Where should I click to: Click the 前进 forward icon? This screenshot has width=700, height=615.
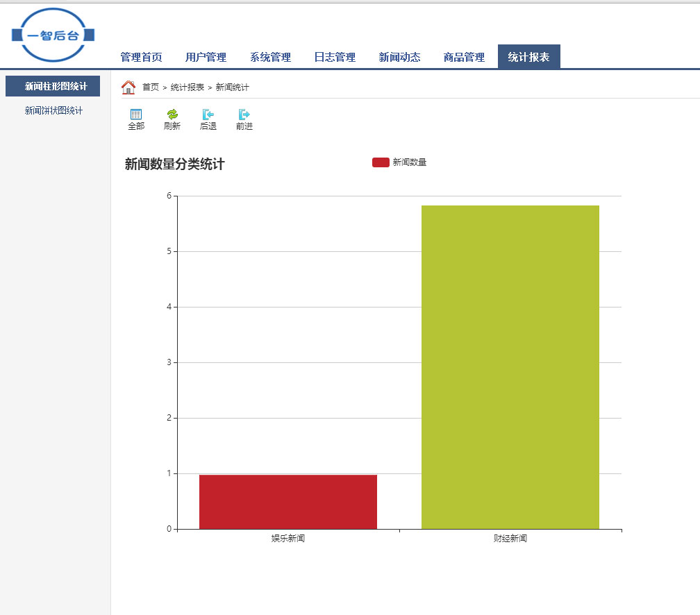tap(244, 115)
